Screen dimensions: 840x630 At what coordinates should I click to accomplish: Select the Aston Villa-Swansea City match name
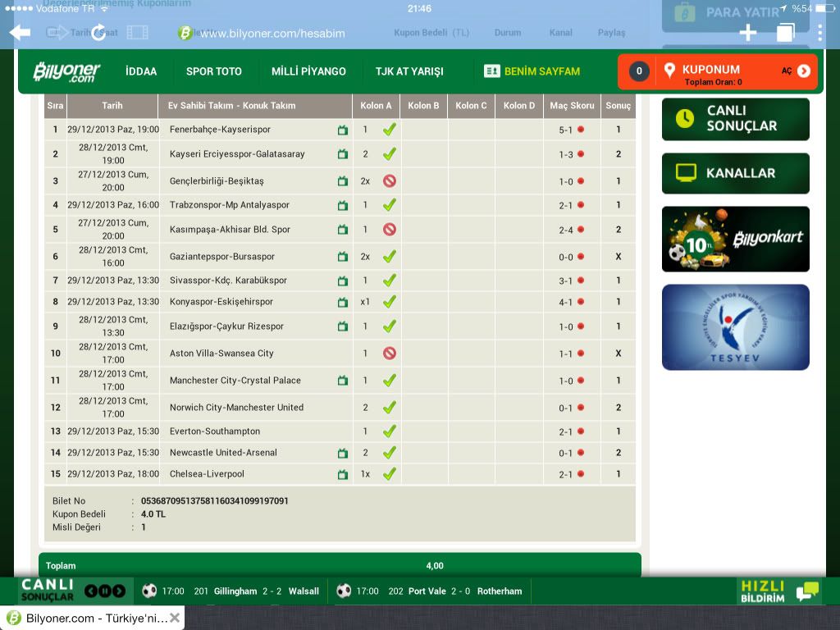coord(221,354)
